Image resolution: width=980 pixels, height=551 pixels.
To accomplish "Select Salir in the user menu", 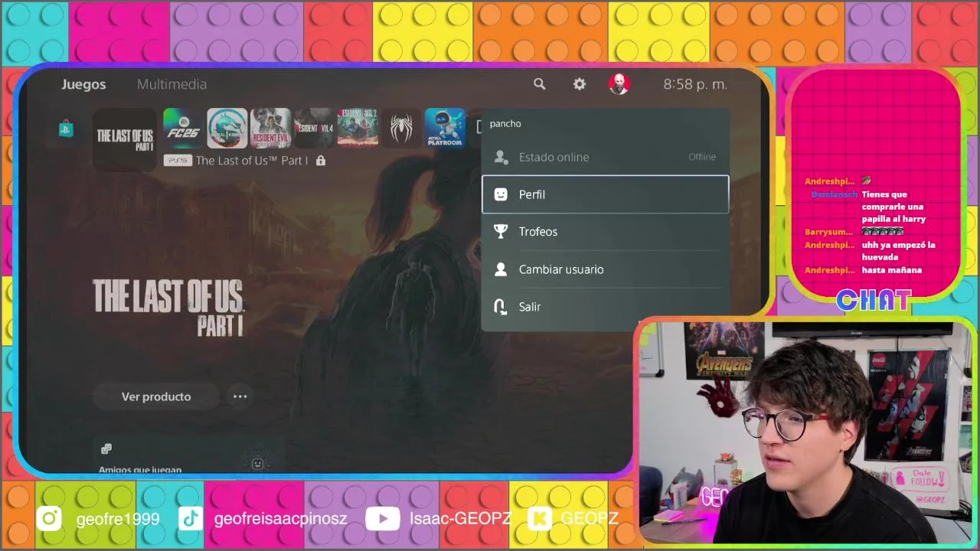I will click(x=605, y=307).
